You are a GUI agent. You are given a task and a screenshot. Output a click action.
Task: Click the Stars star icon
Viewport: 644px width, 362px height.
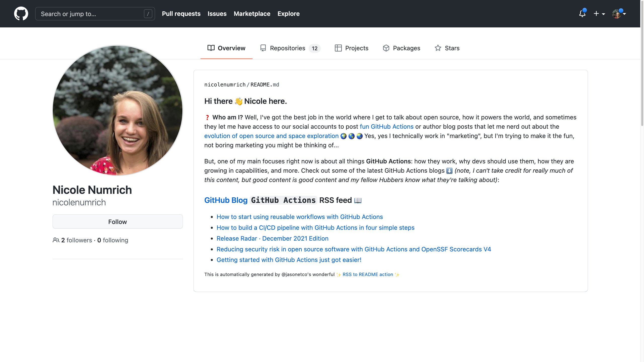(438, 48)
